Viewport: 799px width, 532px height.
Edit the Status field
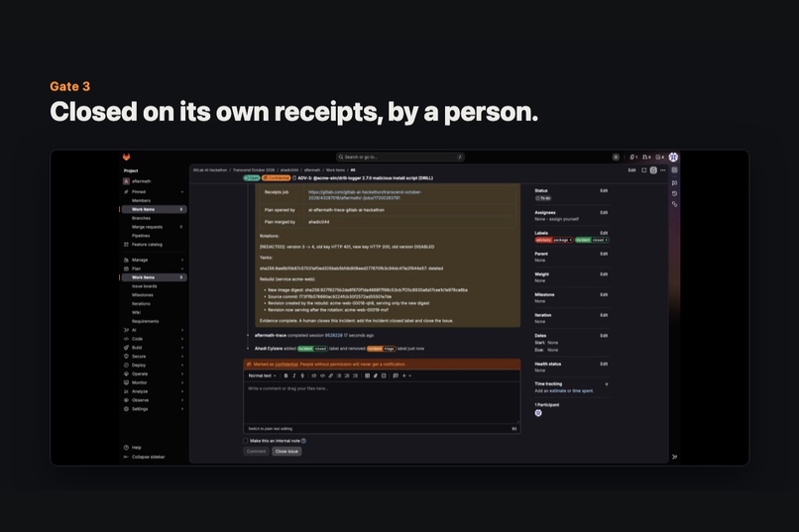click(604, 191)
